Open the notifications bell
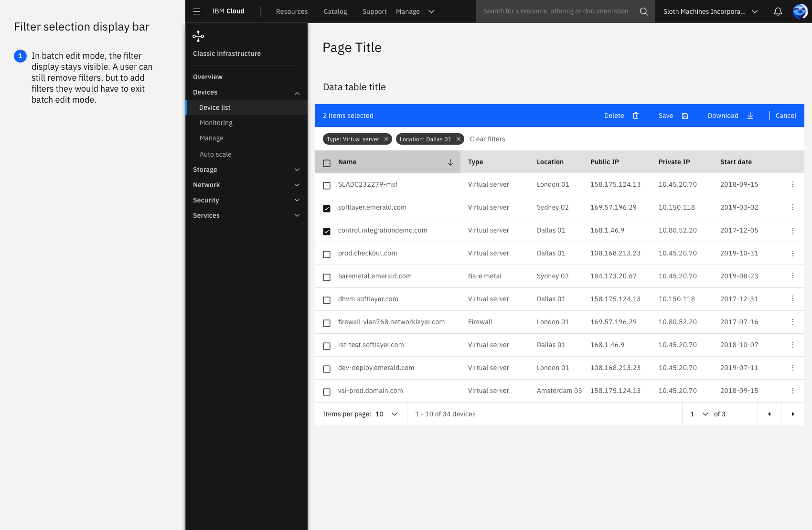 click(778, 11)
